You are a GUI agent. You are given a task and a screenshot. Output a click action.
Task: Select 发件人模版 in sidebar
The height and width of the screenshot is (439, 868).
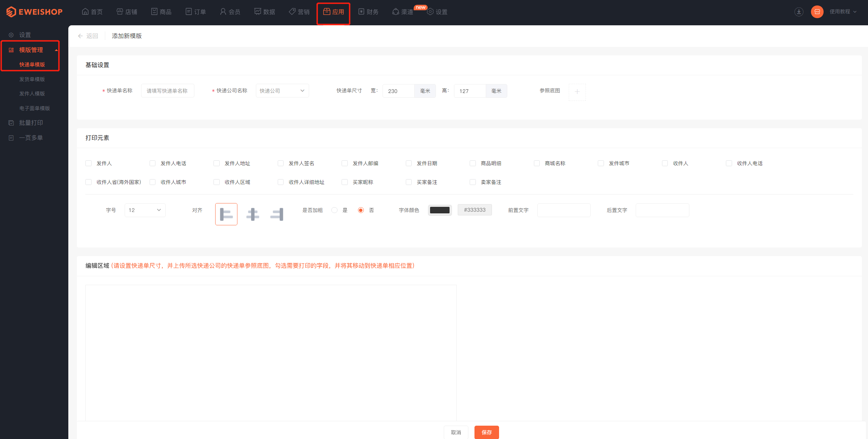[32, 93]
